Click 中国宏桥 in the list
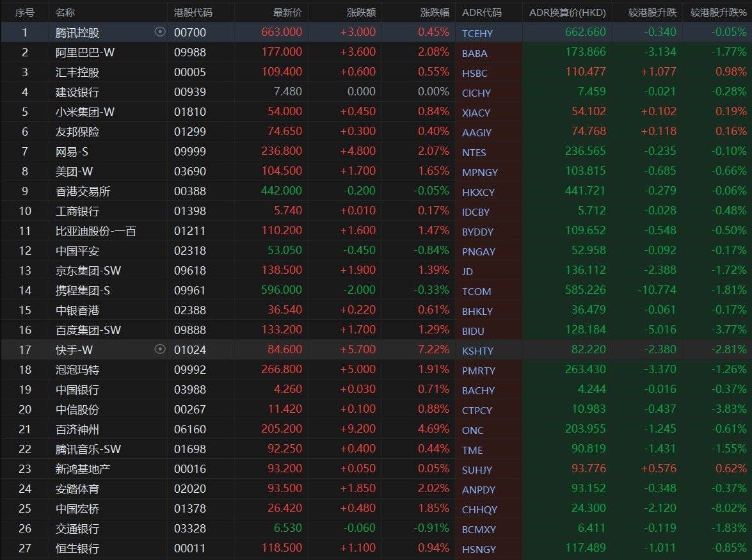The image size is (752, 560). (x=77, y=509)
